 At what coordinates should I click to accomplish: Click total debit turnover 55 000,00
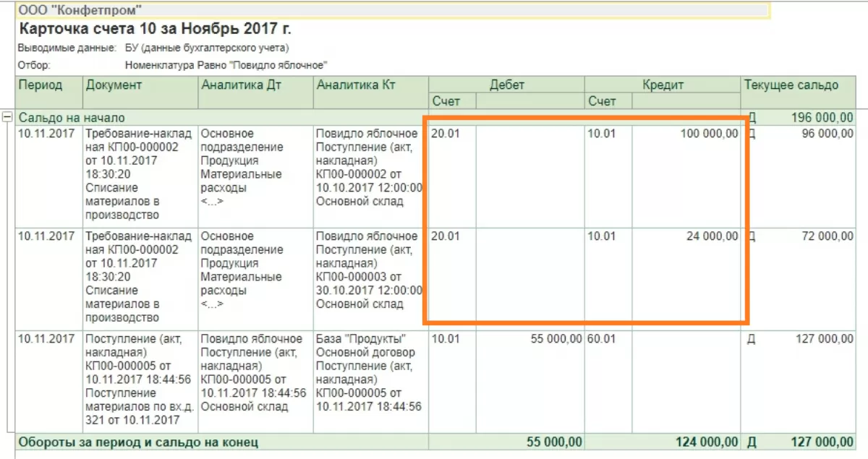555,442
